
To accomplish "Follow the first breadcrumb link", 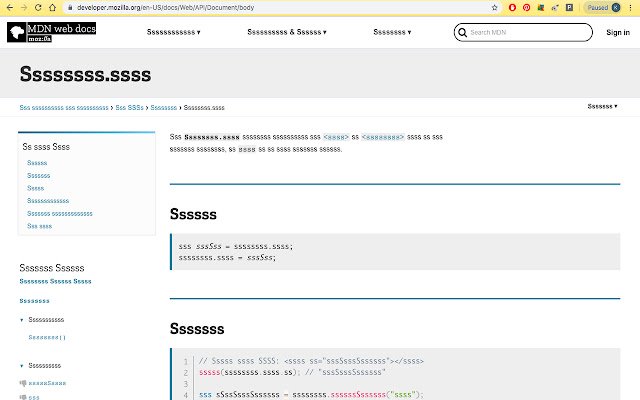I will pos(64,107).
